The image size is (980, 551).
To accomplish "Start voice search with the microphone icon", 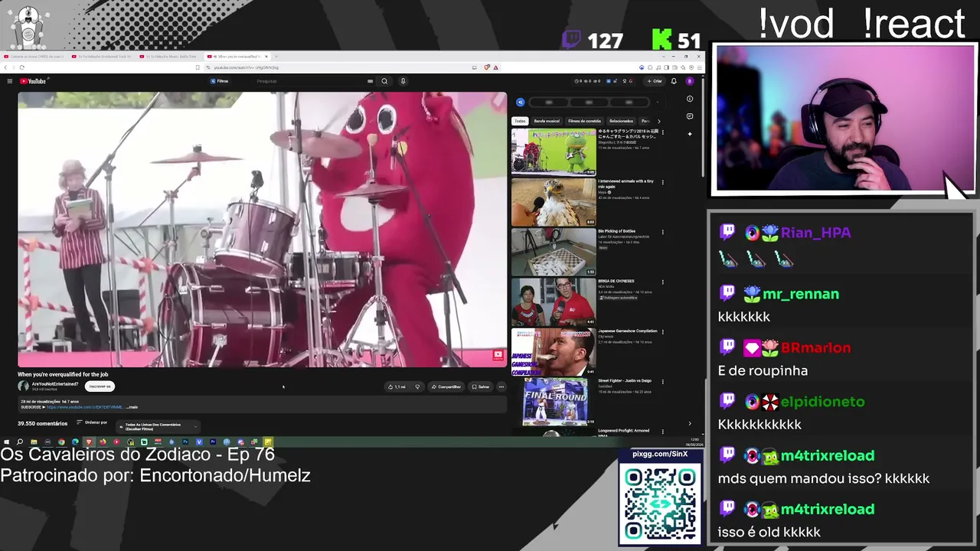I will pos(403,81).
